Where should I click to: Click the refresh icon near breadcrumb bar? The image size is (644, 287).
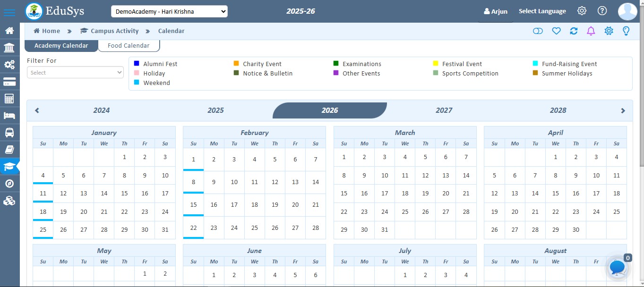pyautogui.click(x=574, y=31)
